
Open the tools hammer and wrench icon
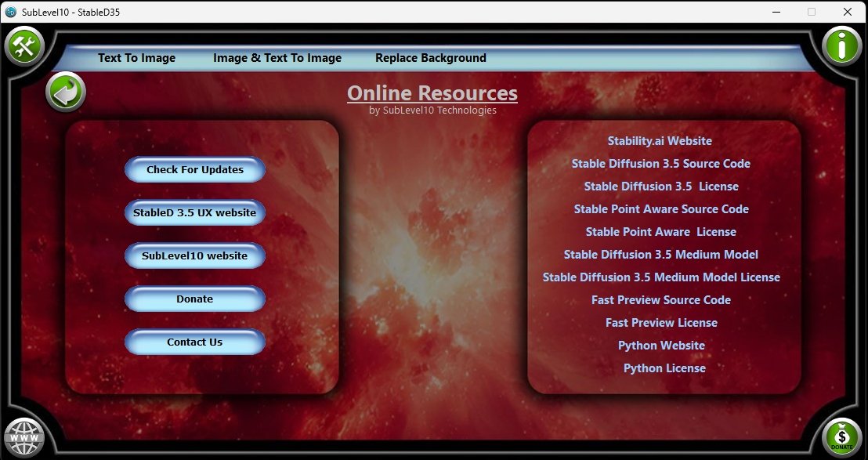click(25, 46)
